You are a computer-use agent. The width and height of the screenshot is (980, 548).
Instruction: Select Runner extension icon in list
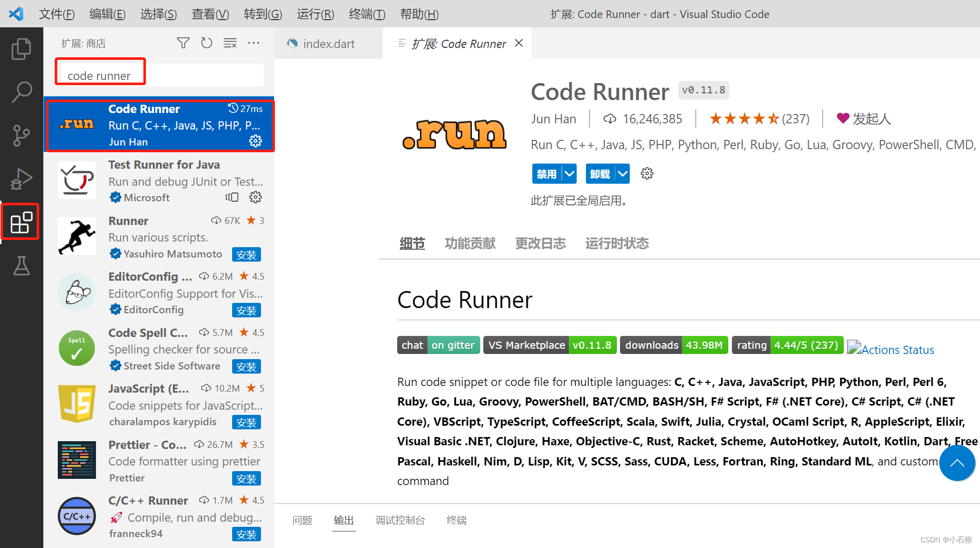click(x=77, y=236)
